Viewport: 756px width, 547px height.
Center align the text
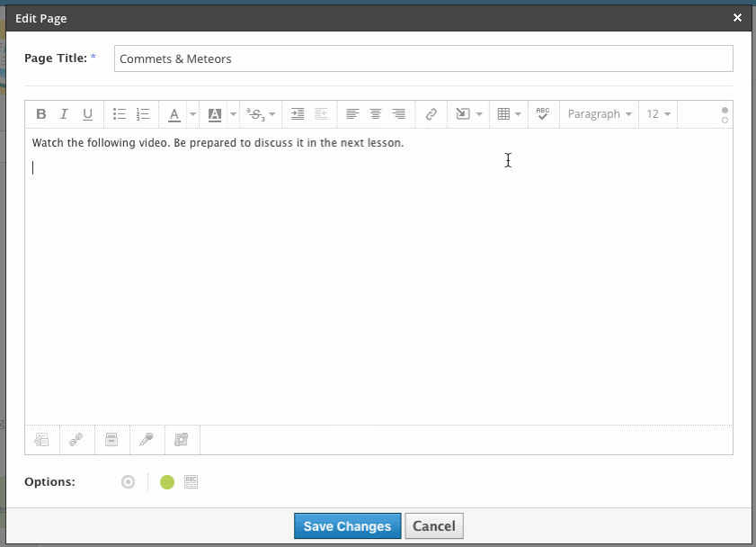[x=376, y=114]
